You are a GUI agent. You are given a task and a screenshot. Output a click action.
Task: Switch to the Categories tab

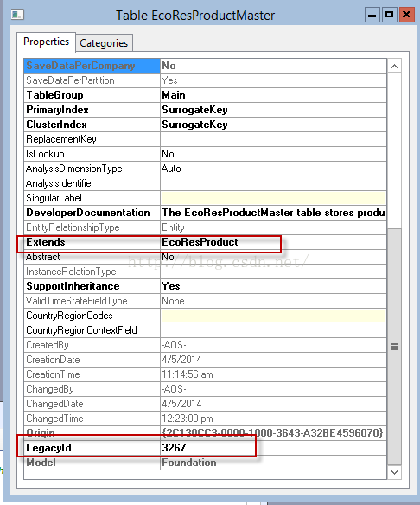pos(104,43)
